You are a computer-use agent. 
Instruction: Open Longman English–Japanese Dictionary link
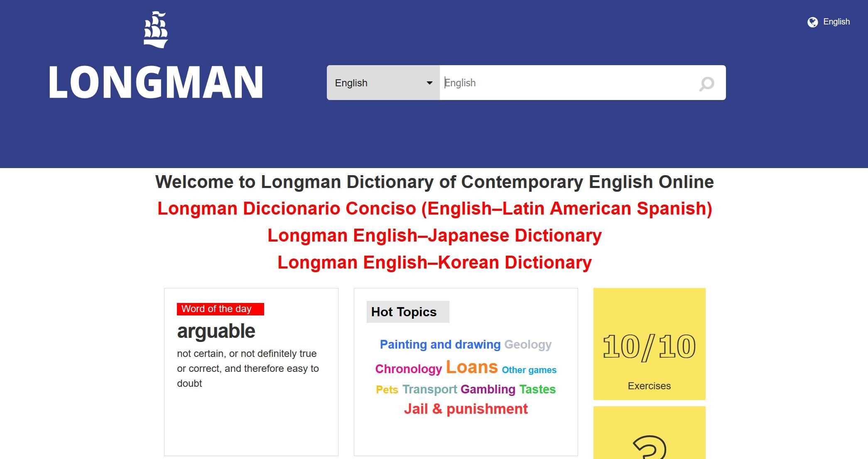tap(434, 235)
